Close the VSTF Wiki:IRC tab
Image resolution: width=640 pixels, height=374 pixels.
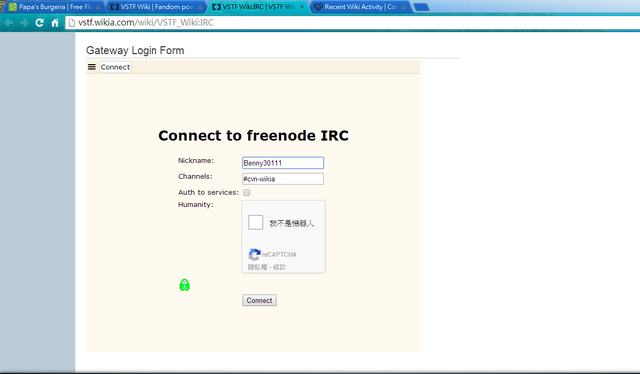coord(302,7)
